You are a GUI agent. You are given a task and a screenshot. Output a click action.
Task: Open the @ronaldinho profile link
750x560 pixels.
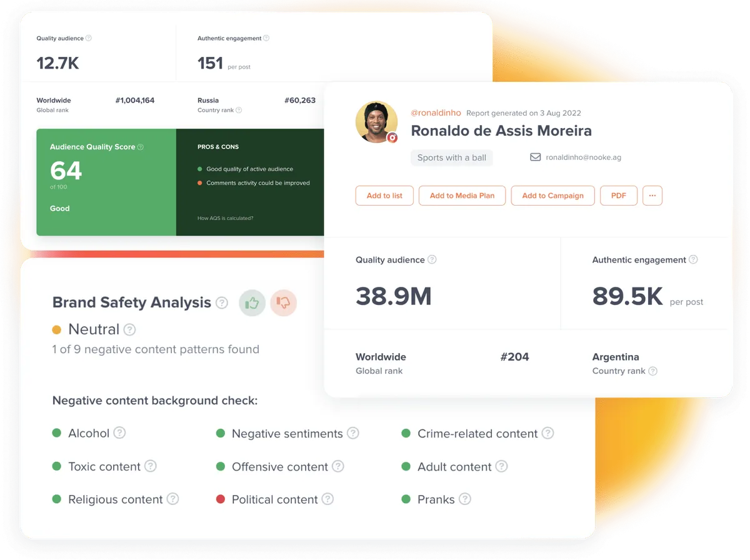(x=436, y=113)
